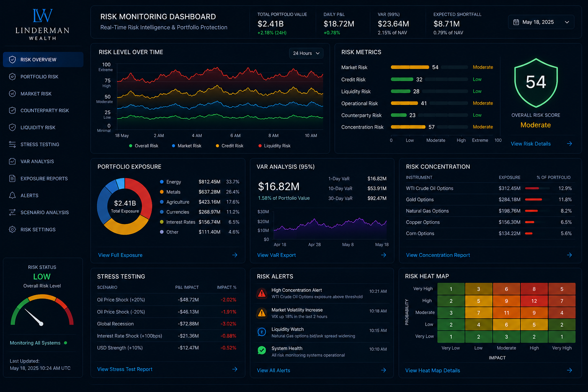Open the 24 Hours time range dropdown
This screenshot has height=392, width=588.
click(x=306, y=53)
